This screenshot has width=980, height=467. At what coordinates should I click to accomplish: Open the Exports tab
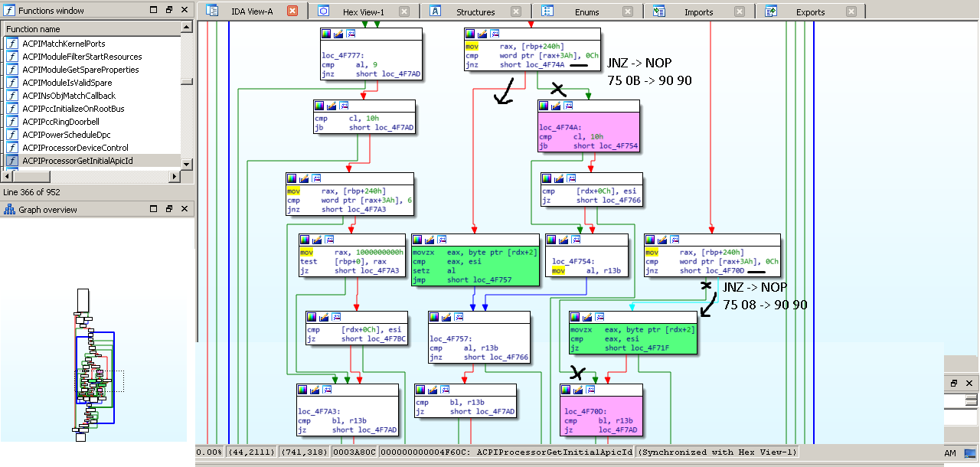(811, 11)
